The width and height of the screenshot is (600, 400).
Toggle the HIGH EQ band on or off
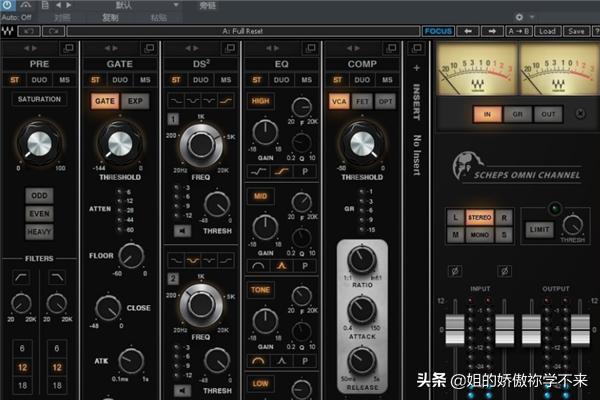coord(260,101)
